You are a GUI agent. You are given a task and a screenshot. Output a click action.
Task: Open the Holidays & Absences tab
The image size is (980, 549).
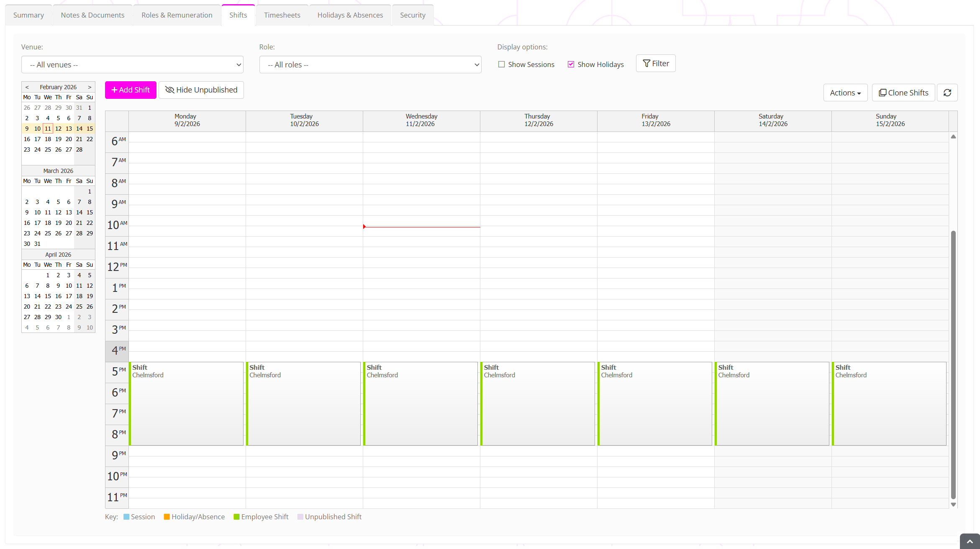click(x=350, y=15)
